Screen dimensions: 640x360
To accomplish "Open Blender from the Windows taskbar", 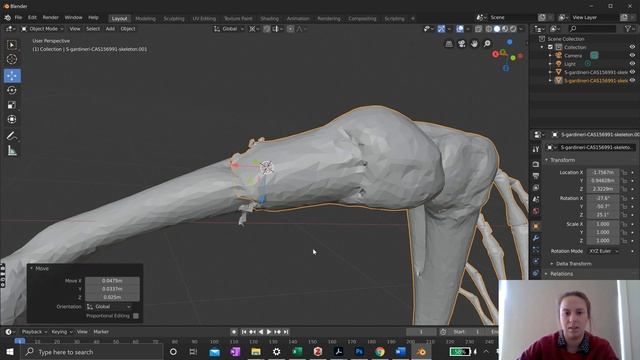I will pyautogui.click(x=422, y=351).
